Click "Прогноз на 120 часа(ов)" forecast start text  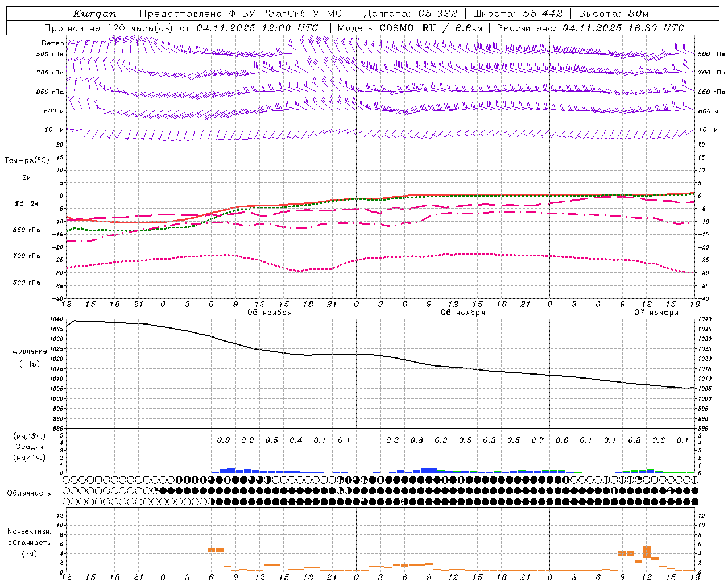(181, 28)
